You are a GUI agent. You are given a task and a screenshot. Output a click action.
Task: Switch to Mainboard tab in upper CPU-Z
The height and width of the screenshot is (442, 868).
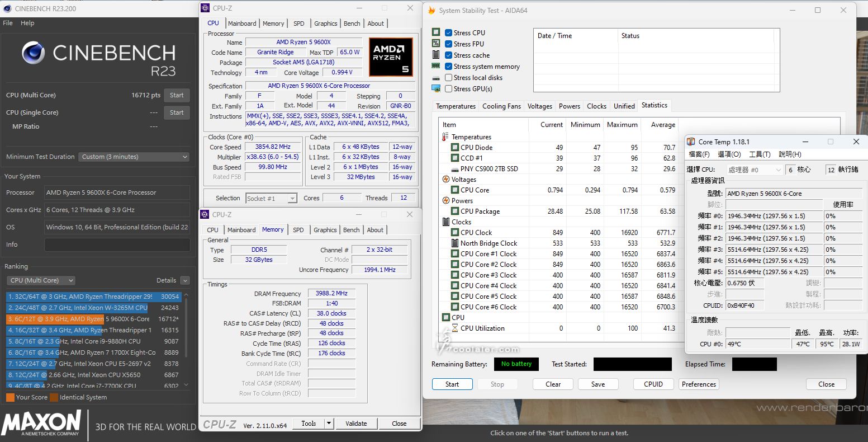pyautogui.click(x=242, y=23)
